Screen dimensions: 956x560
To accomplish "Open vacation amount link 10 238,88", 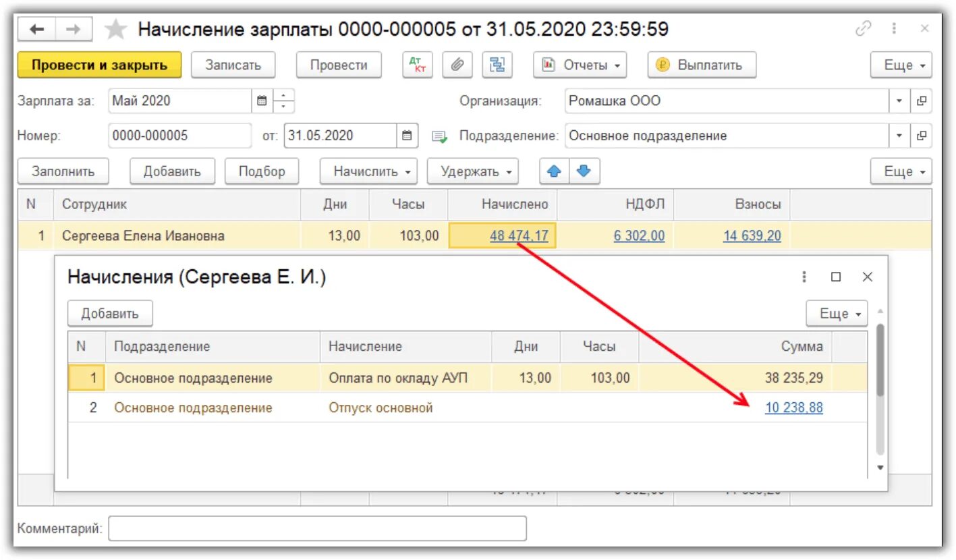I will [x=794, y=408].
